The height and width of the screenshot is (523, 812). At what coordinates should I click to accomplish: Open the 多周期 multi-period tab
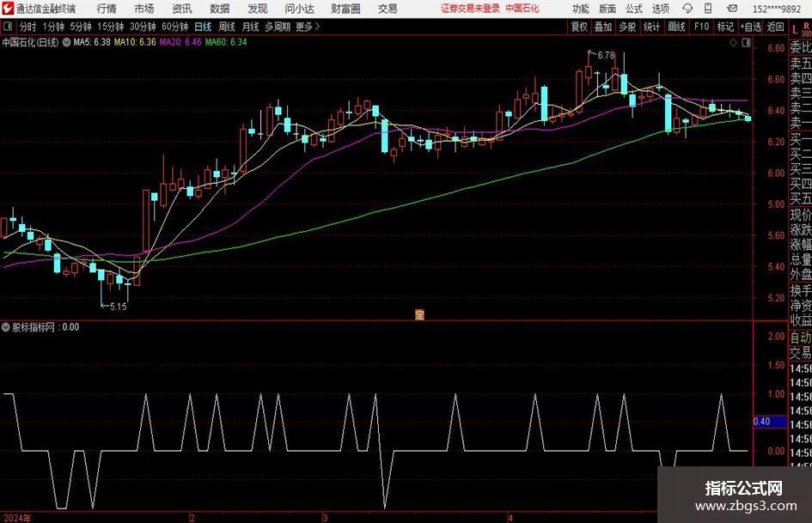[x=278, y=27]
